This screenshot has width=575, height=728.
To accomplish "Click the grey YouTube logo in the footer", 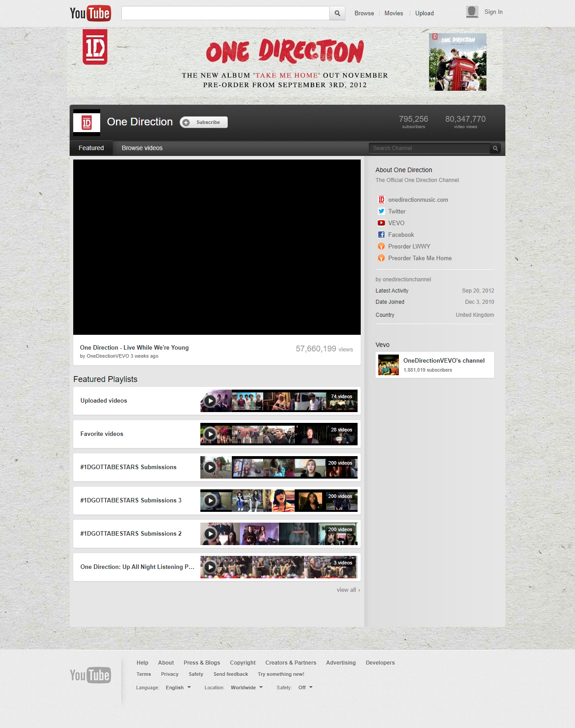I will click(x=90, y=675).
